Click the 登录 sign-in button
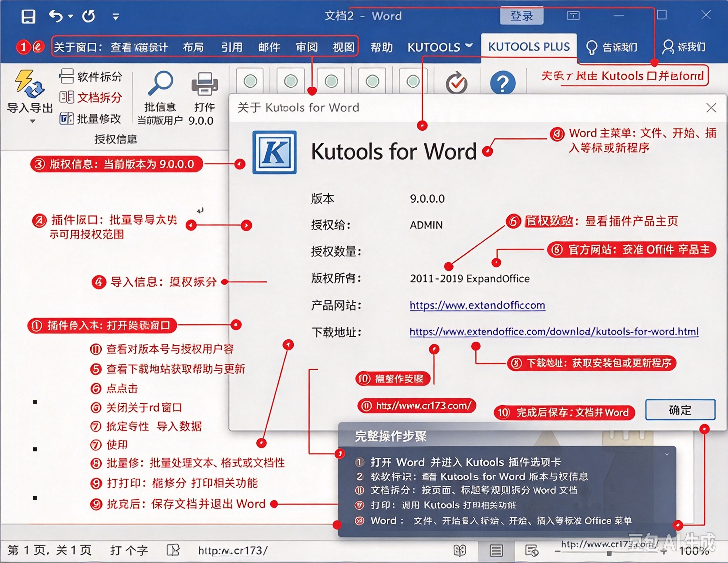The image size is (728, 563). [x=522, y=16]
